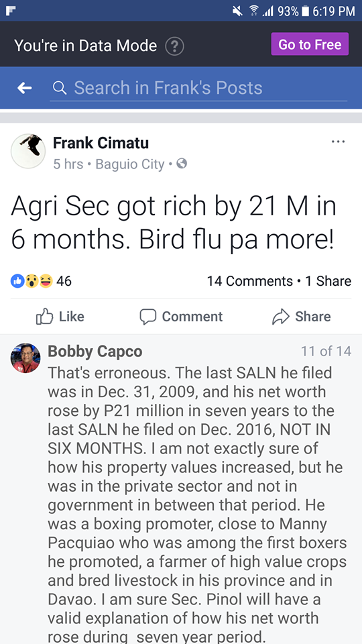Like the post with the thumbs-up button
This screenshot has height=644, width=362.
point(60,317)
